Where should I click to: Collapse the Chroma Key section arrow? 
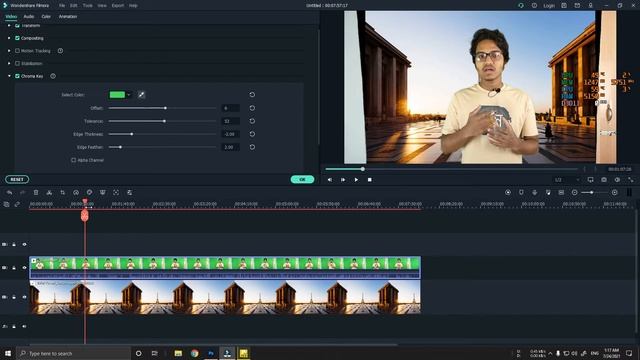(9, 76)
